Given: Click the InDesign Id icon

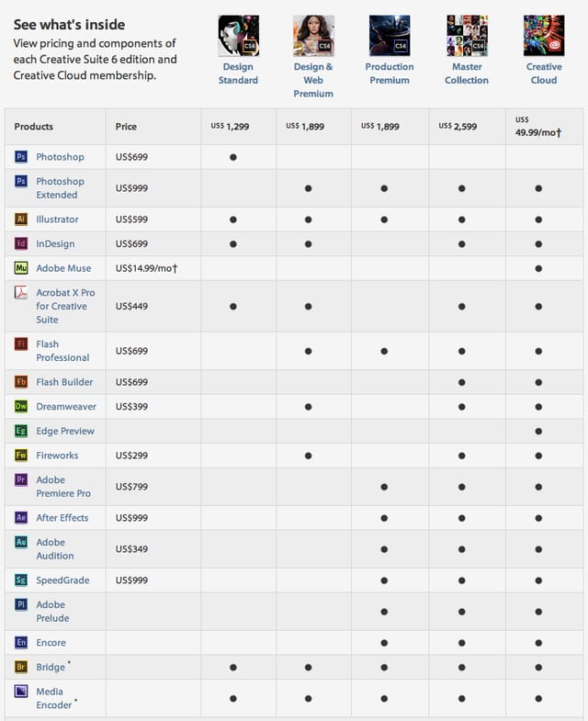Looking at the screenshot, I should click(x=21, y=243).
